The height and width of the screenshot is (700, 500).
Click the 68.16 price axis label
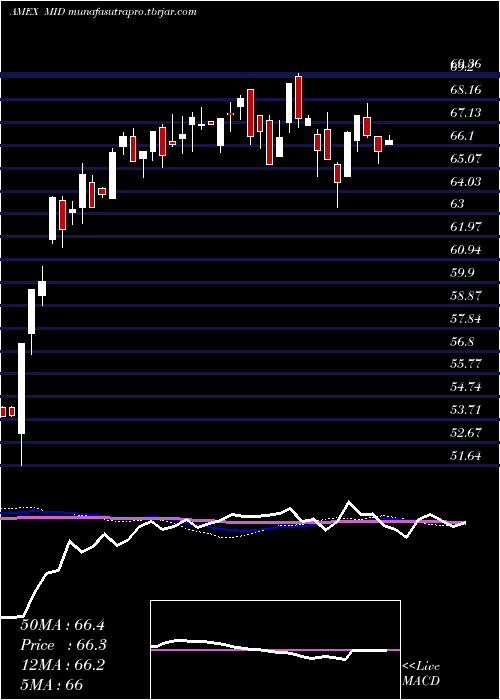pyautogui.click(x=466, y=90)
